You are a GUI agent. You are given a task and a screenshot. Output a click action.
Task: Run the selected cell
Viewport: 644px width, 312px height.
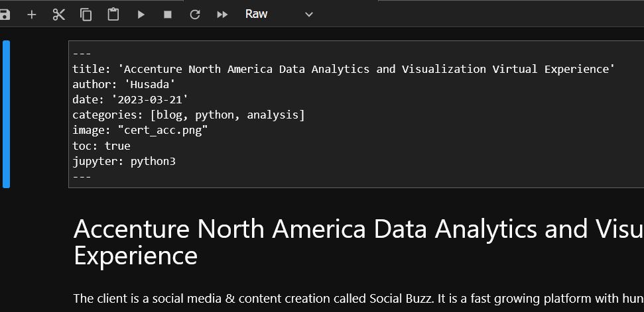pyautogui.click(x=141, y=15)
